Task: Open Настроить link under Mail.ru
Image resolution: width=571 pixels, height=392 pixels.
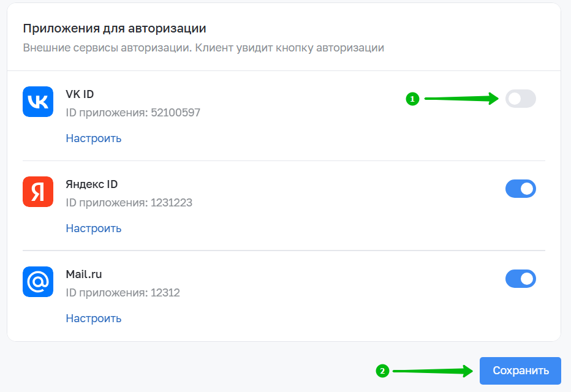Action: point(94,318)
